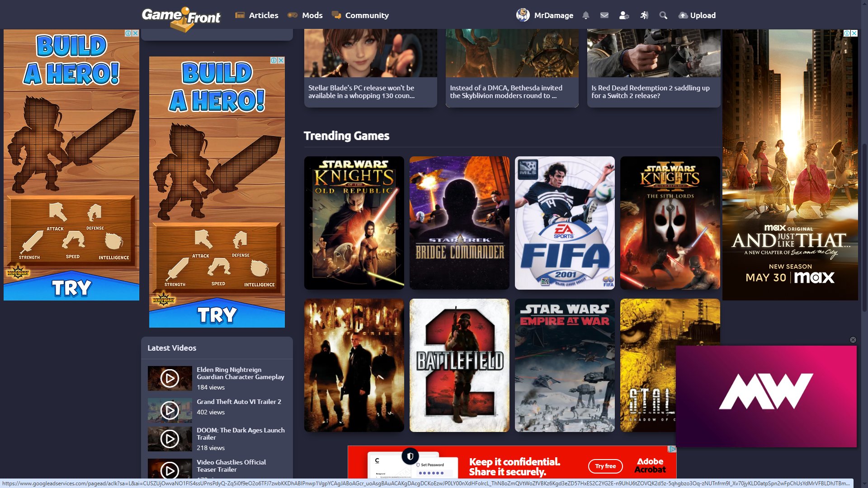The height and width of the screenshot is (488, 868).
Task: Open the FIFA 2001 game cover
Action: (x=565, y=223)
